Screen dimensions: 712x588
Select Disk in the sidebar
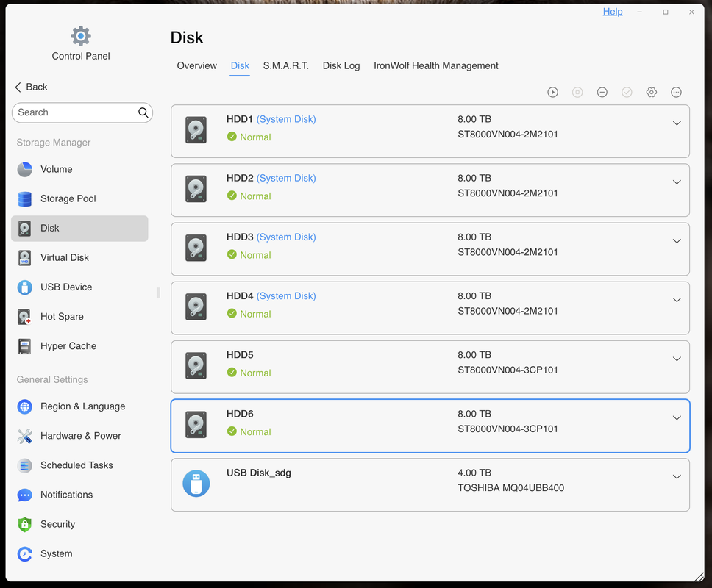[x=79, y=228]
